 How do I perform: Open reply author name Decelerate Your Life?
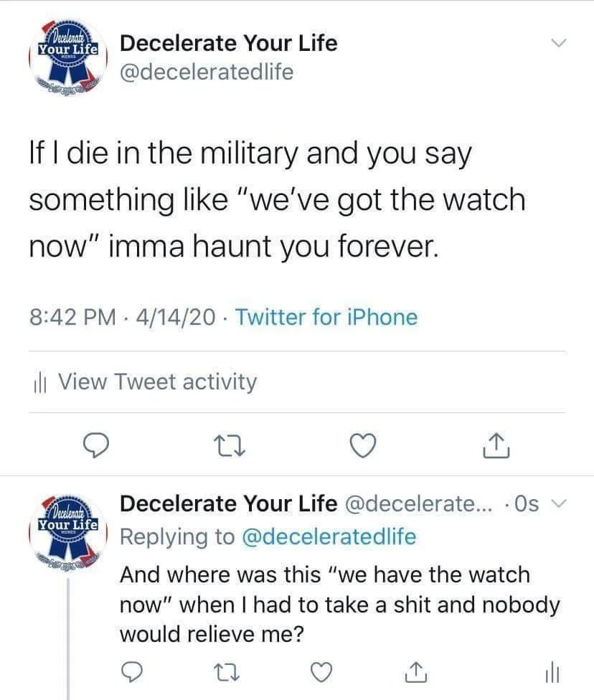pos(228,504)
